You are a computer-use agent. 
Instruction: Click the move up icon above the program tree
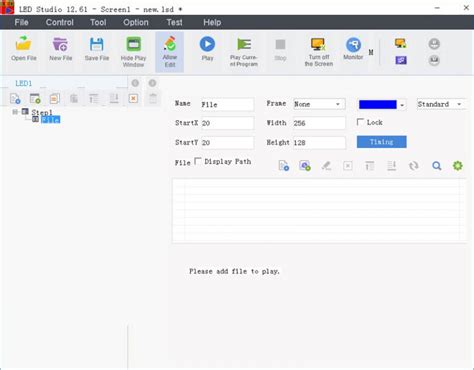point(94,99)
